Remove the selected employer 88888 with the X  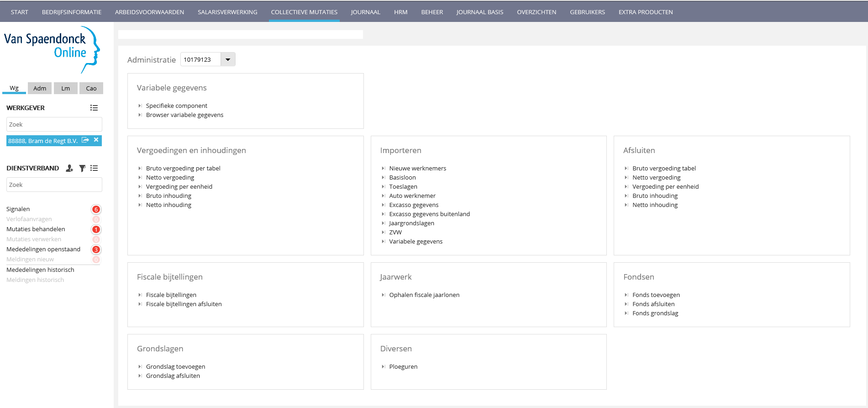tap(96, 140)
